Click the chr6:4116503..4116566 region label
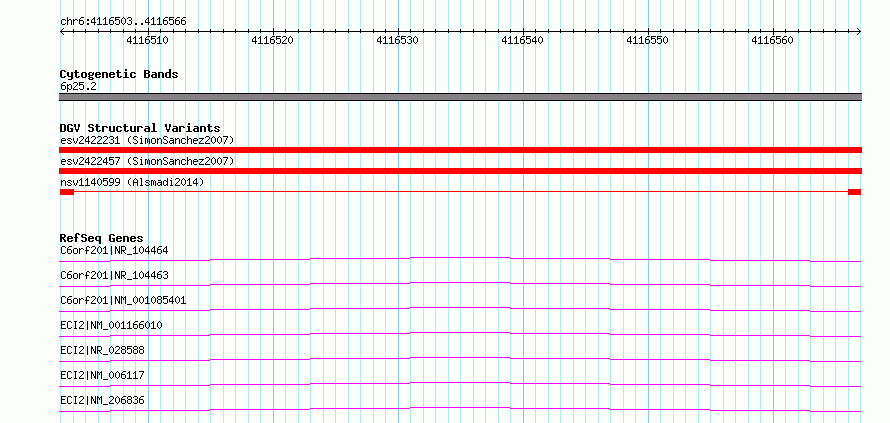Viewport: 890px width, 423px height. pyautogui.click(x=123, y=22)
